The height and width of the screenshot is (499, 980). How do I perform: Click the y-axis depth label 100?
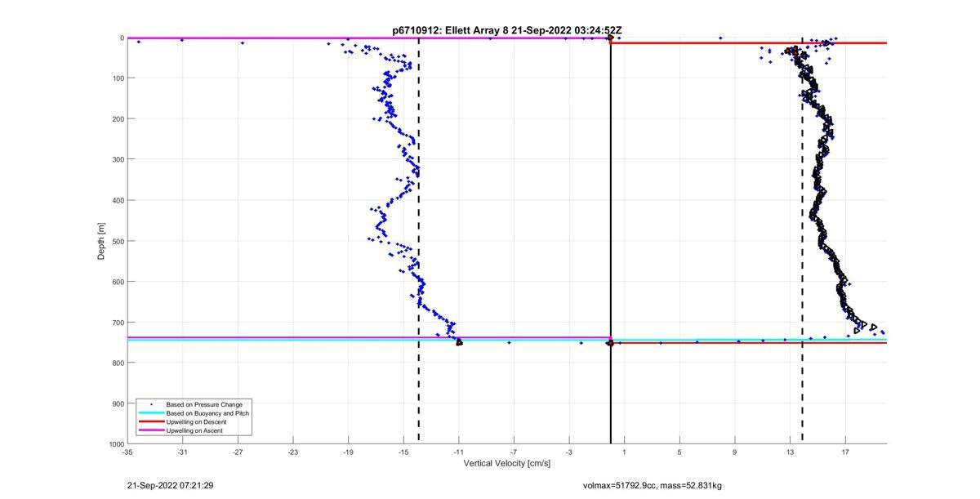coord(118,78)
